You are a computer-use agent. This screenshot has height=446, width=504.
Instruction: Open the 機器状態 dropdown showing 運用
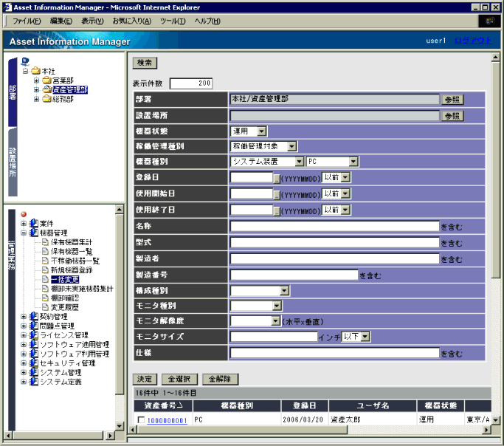[x=262, y=131]
